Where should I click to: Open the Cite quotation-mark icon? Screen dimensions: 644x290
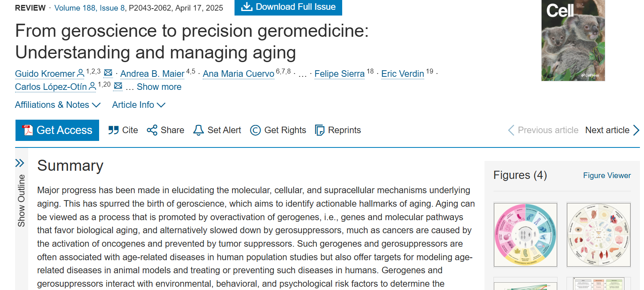click(x=113, y=130)
